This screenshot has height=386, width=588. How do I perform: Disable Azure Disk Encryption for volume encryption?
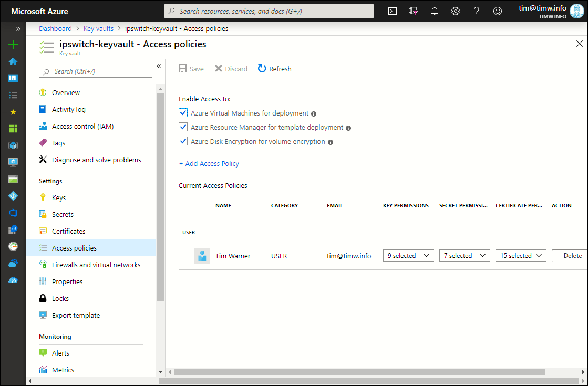(x=183, y=141)
